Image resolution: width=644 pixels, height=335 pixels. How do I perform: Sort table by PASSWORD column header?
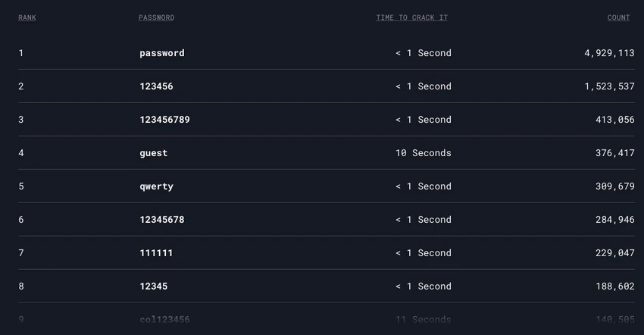pyautogui.click(x=157, y=17)
